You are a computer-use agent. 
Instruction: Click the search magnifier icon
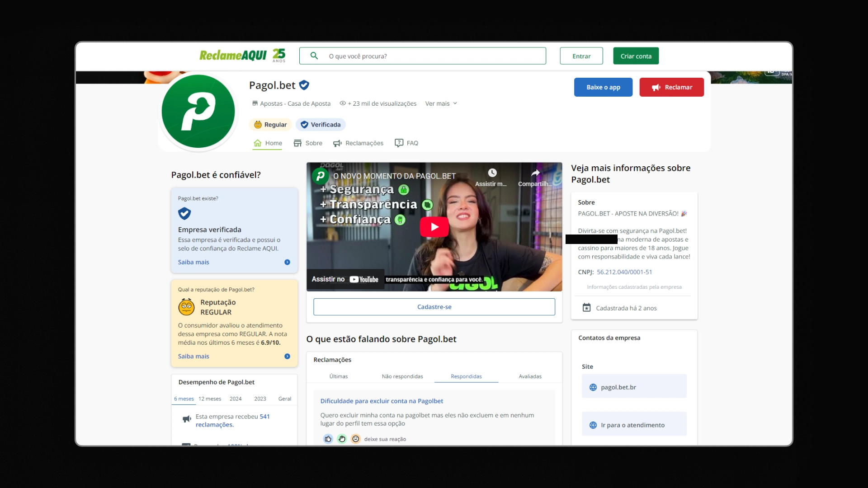click(x=314, y=56)
